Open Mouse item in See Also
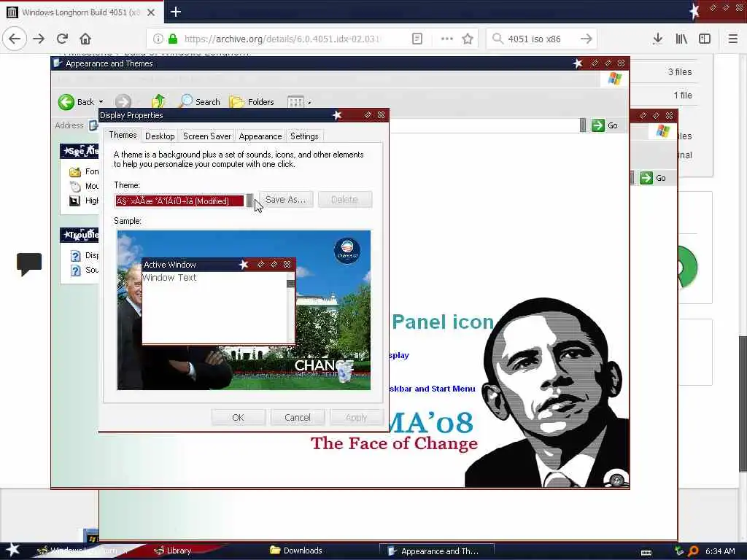747x560 pixels. (x=85, y=186)
